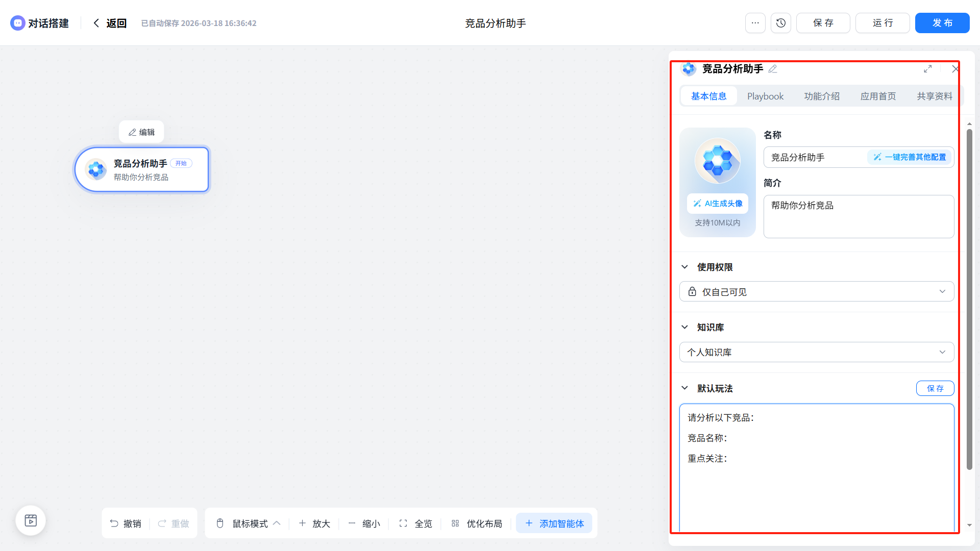Open 仅自己可见 permission dropdown
980x551 pixels.
(x=816, y=292)
